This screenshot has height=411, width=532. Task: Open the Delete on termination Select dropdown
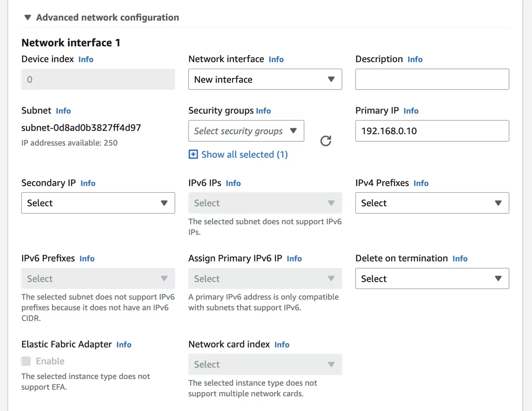click(x=432, y=279)
